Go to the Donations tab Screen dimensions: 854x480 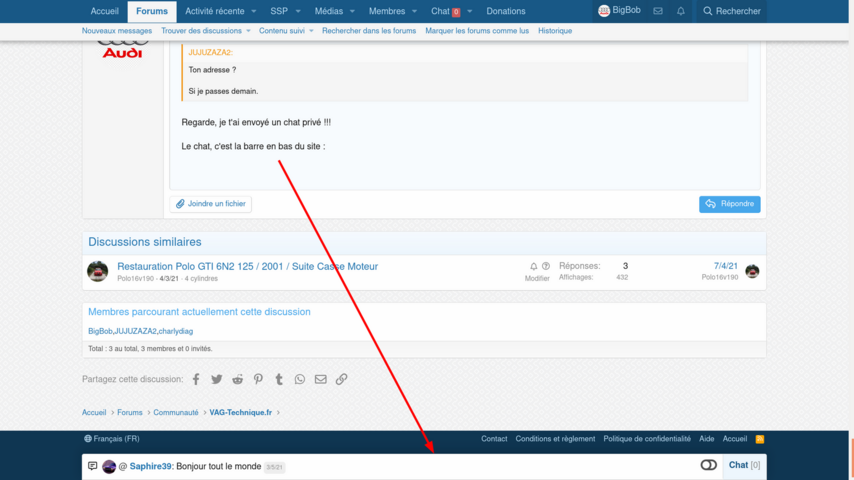pyautogui.click(x=506, y=11)
